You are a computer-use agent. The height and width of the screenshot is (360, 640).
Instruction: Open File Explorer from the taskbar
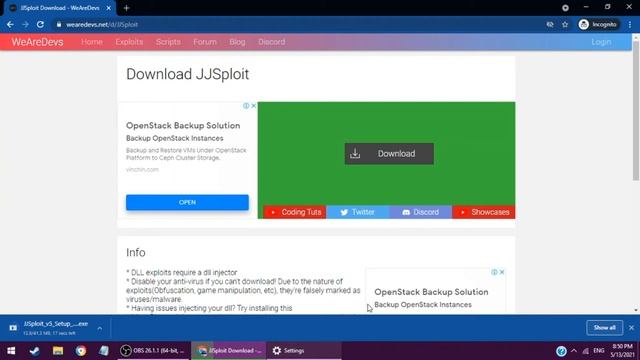(x=58, y=351)
